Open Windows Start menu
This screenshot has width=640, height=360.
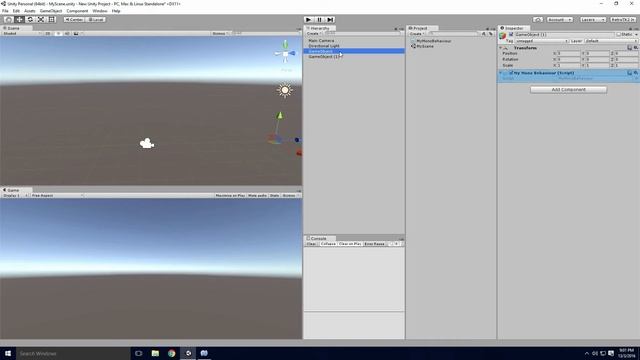point(8,353)
